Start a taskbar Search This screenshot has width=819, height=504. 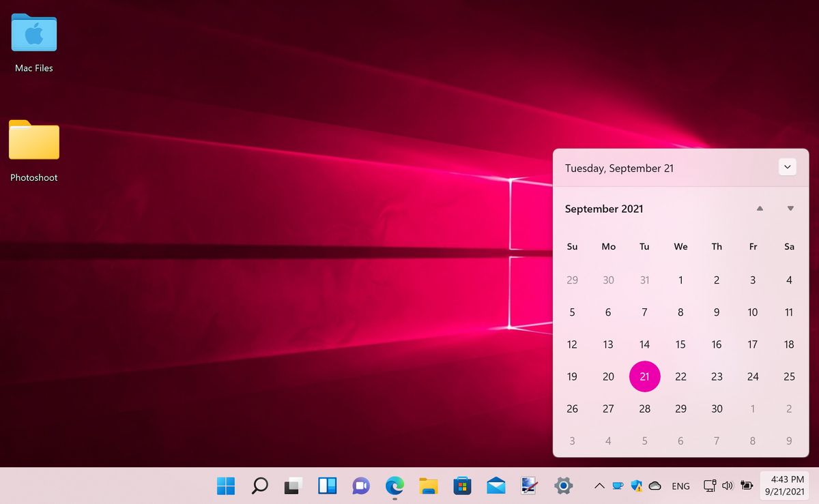(259, 486)
